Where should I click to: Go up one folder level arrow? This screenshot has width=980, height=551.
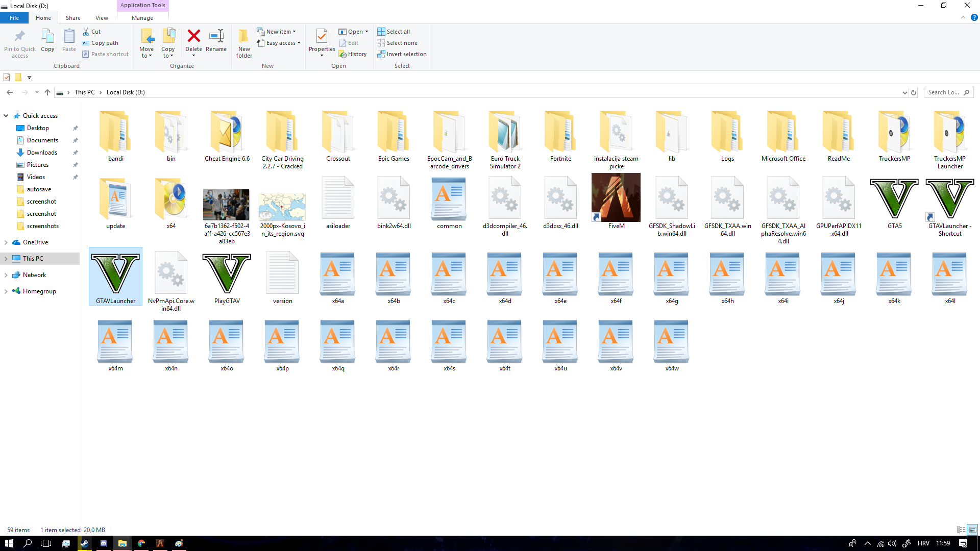(x=47, y=92)
